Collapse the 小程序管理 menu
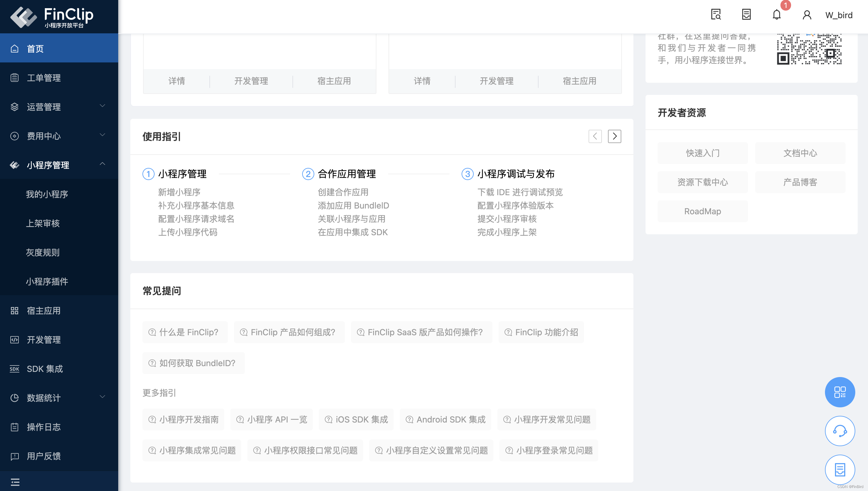The width and height of the screenshot is (868, 491). pos(48,165)
